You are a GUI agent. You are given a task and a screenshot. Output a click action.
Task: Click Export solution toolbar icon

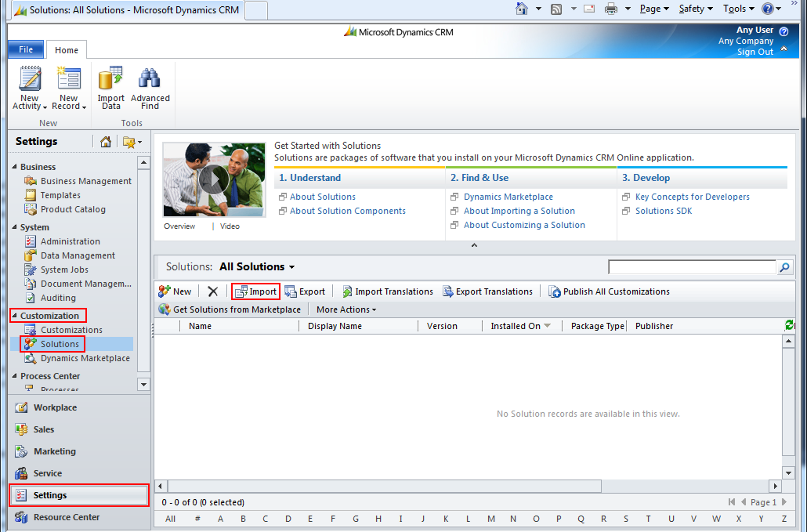(290, 291)
